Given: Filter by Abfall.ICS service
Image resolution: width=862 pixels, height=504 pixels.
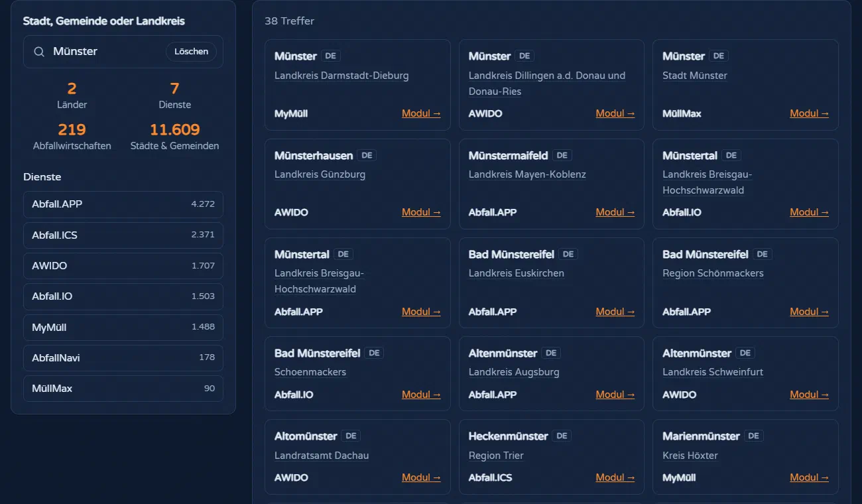Looking at the screenshot, I should (123, 235).
